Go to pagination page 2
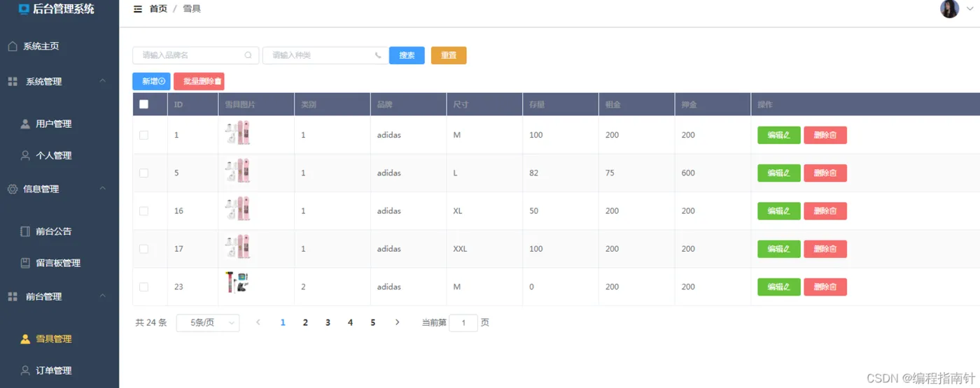The image size is (980, 388). click(x=305, y=322)
